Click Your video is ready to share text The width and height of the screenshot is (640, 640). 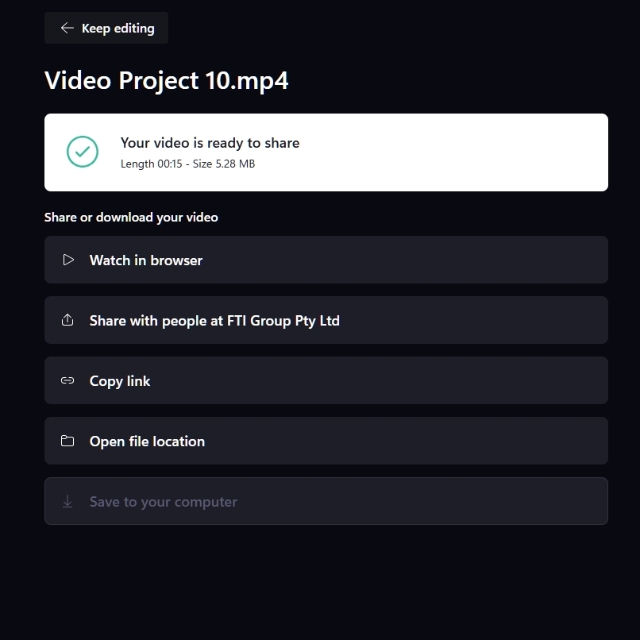(x=210, y=143)
